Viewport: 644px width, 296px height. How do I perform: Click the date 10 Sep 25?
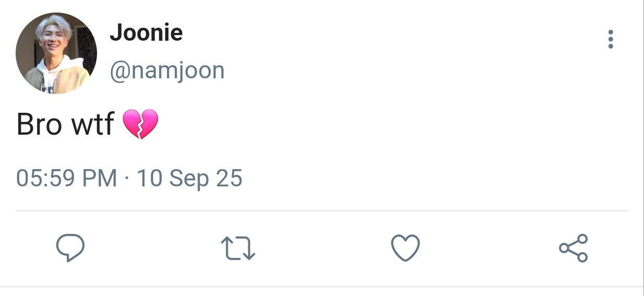tap(189, 179)
